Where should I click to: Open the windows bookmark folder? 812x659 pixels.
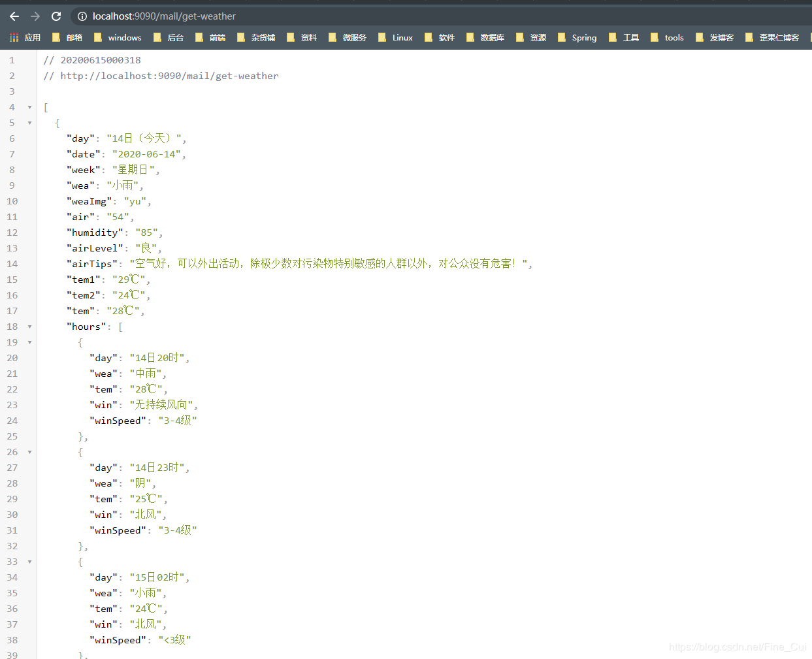click(118, 38)
